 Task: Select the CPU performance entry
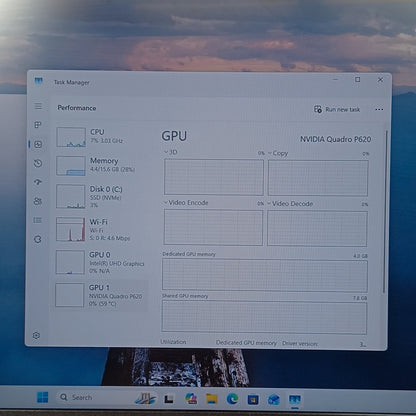(x=100, y=137)
